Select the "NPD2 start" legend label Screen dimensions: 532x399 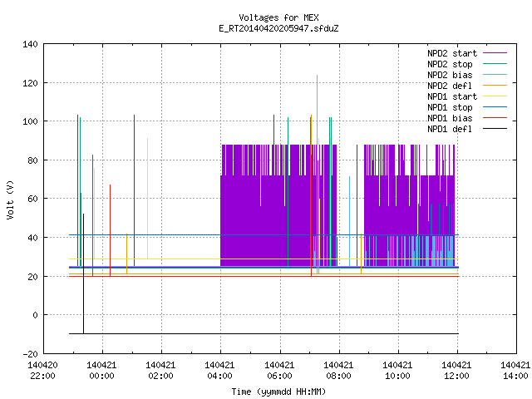tap(452, 53)
